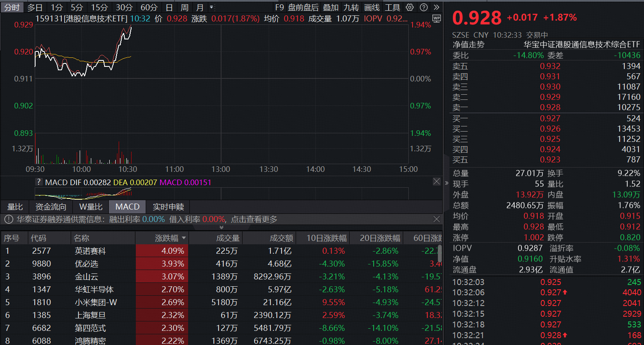Collapse the right quote panel arrow
644x345 pixels.
tap(447, 183)
